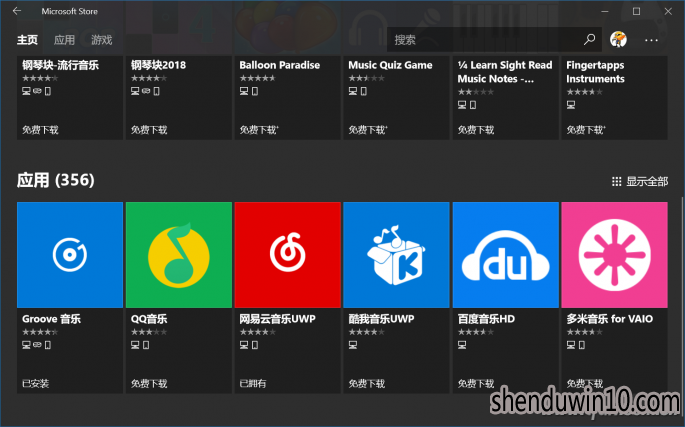Click the search magnifier icon

tap(589, 39)
